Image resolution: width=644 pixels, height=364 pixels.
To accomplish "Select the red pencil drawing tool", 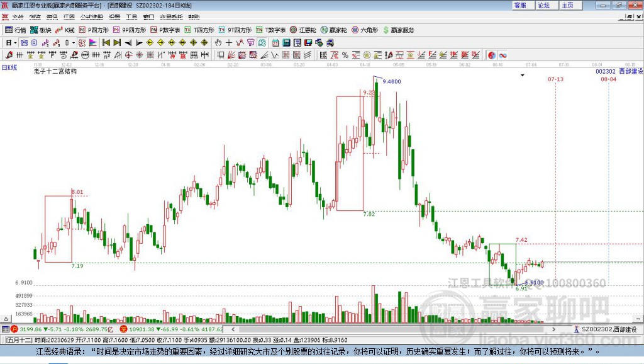I will click(9, 55).
